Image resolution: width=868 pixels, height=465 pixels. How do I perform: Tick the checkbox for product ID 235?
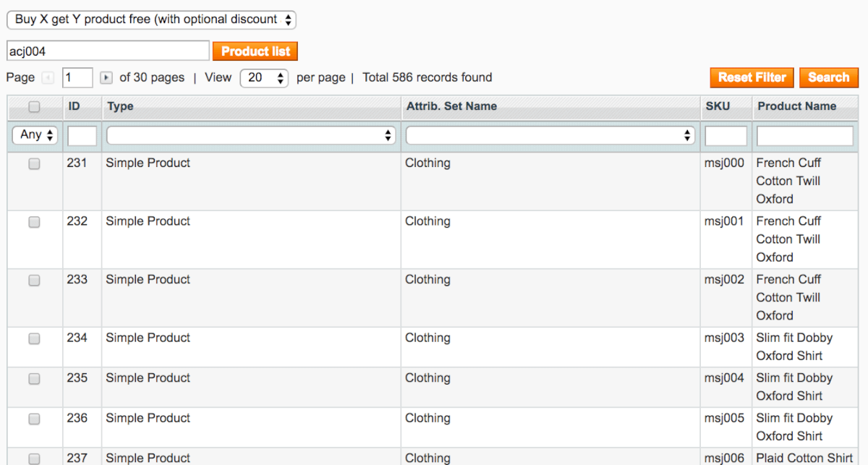pyautogui.click(x=34, y=378)
